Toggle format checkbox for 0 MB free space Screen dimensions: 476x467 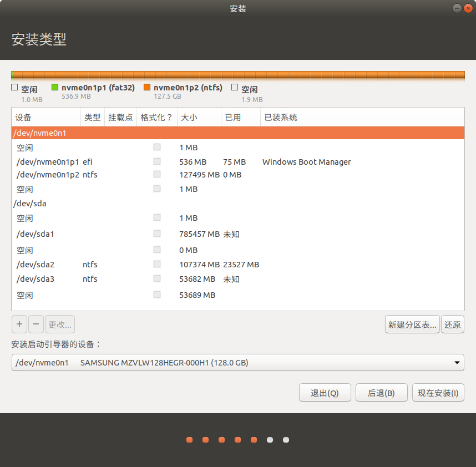point(157,250)
